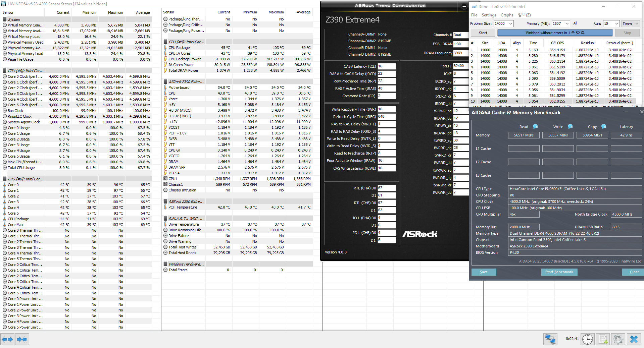Open the Graphs menu in LinX
The image size is (644, 348).
pos(507,15)
